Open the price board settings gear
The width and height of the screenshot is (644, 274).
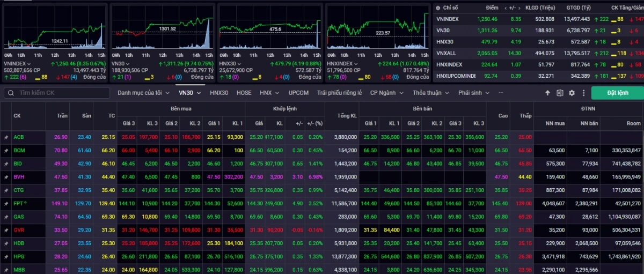[x=572, y=93]
